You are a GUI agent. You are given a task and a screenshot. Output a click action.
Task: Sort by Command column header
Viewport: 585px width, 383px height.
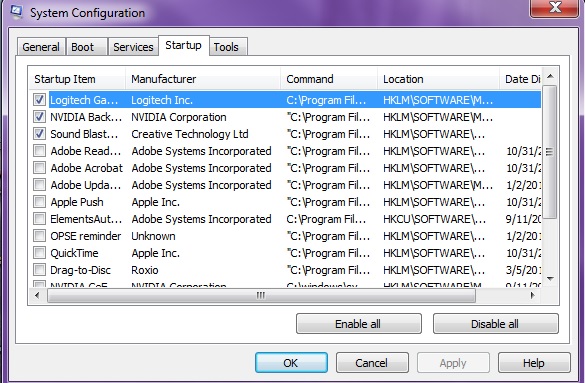point(329,79)
